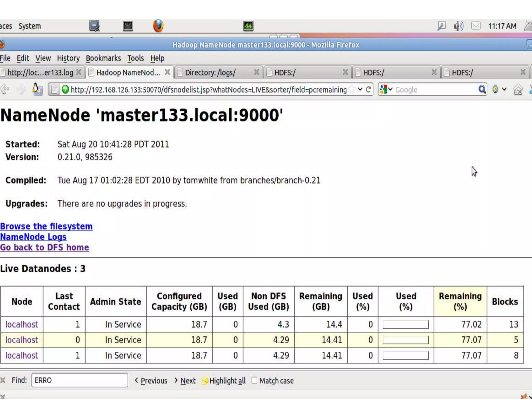
Task: Click the mail envelope icon in panel
Action: (476, 26)
